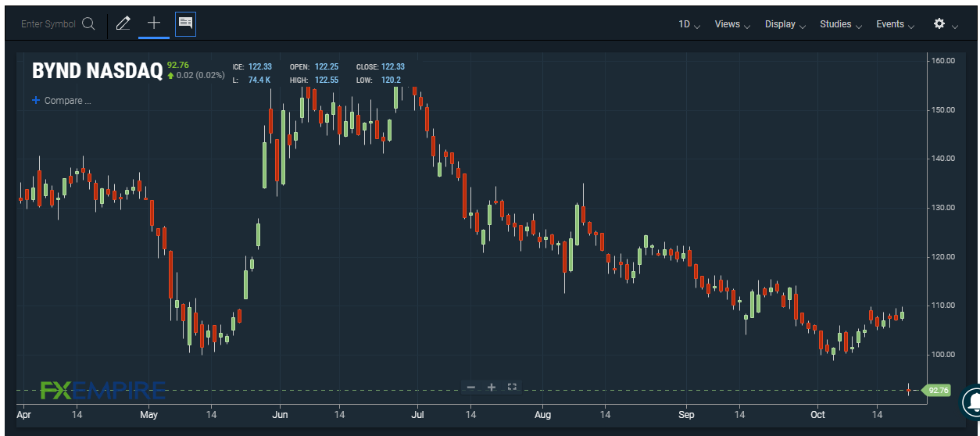Click the Jun date axis label

[x=281, y=415]
